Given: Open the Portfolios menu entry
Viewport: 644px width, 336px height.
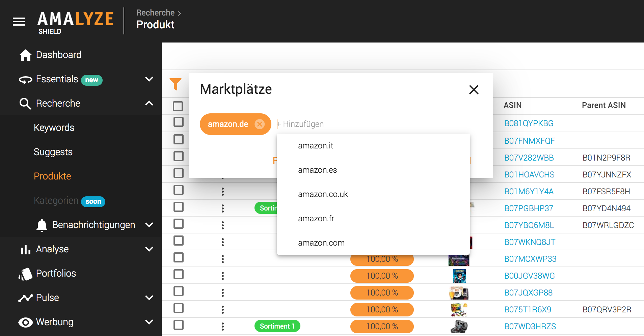Looking at the screenshot, I should [x=56, y=274].
